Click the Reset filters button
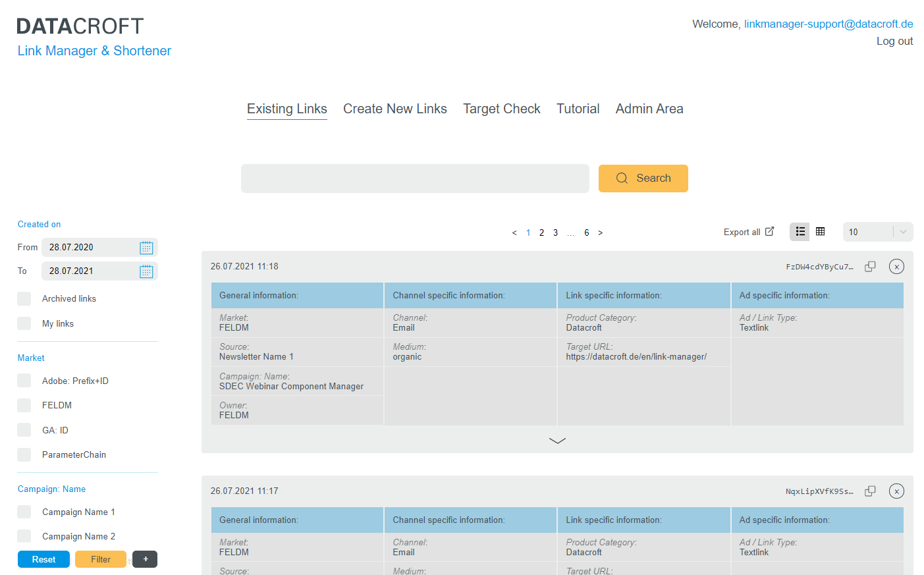The height and width of the screenshot is (575, 924). [x=43, y=559]
